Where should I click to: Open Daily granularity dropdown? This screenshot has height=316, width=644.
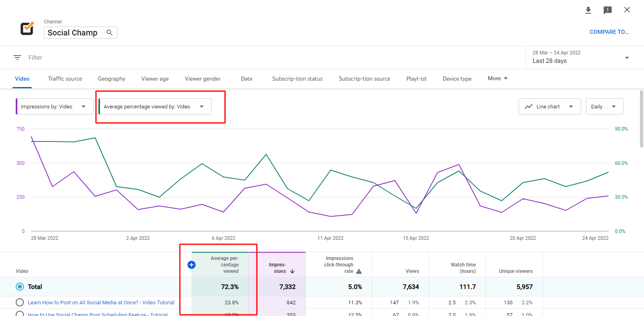tap(604, 106)
